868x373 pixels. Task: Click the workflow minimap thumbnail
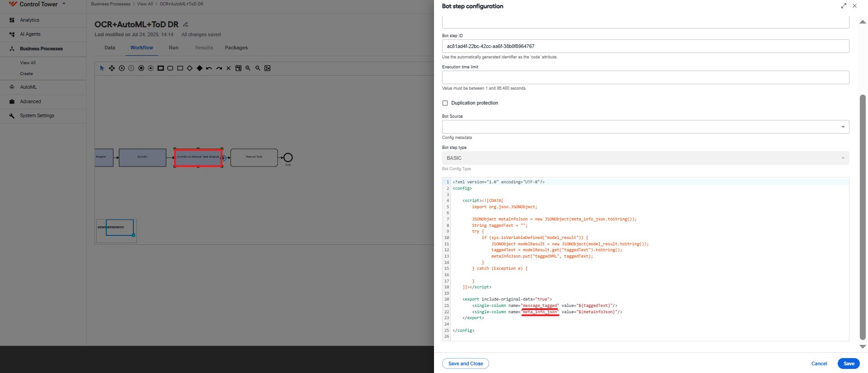[x=117, y=231]
